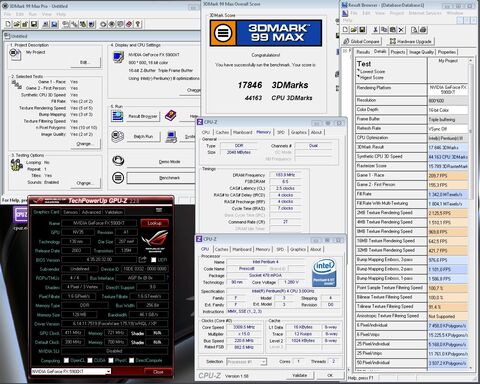Click the Demo Mode round icon

point(118,161)
